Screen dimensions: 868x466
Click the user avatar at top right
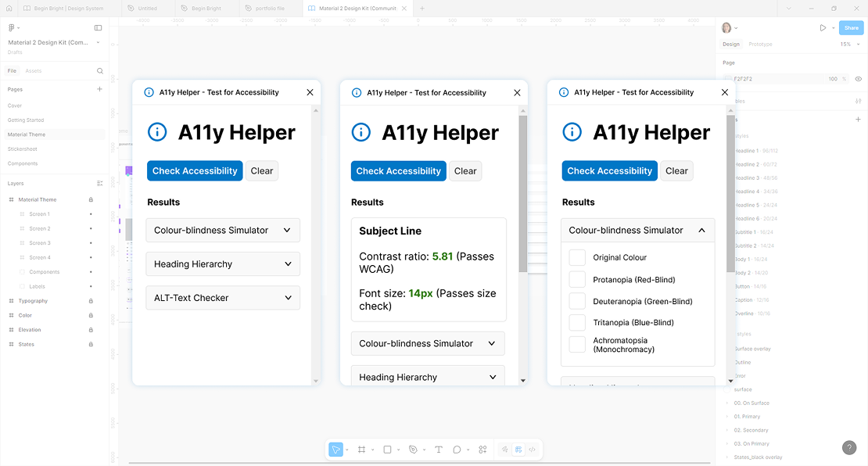click(726, 27)
